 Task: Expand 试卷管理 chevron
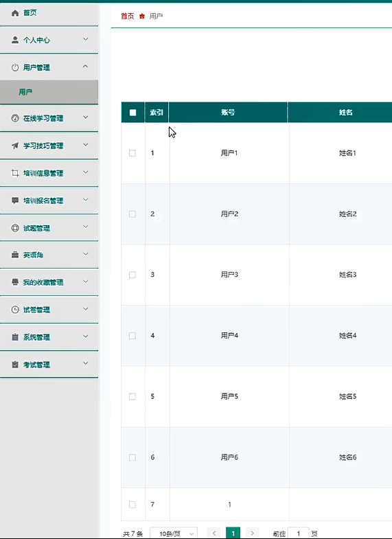click(x=86, y=309)
